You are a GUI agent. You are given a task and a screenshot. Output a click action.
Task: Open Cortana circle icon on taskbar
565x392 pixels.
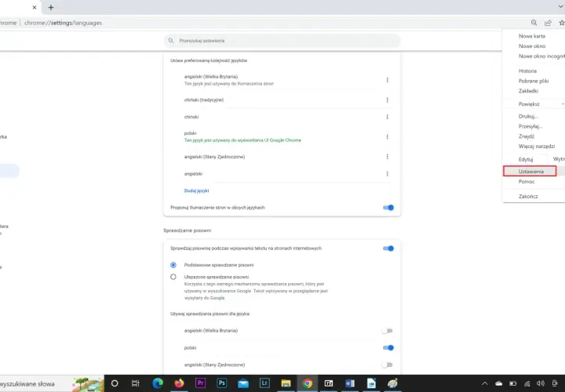tap(115, 383)
